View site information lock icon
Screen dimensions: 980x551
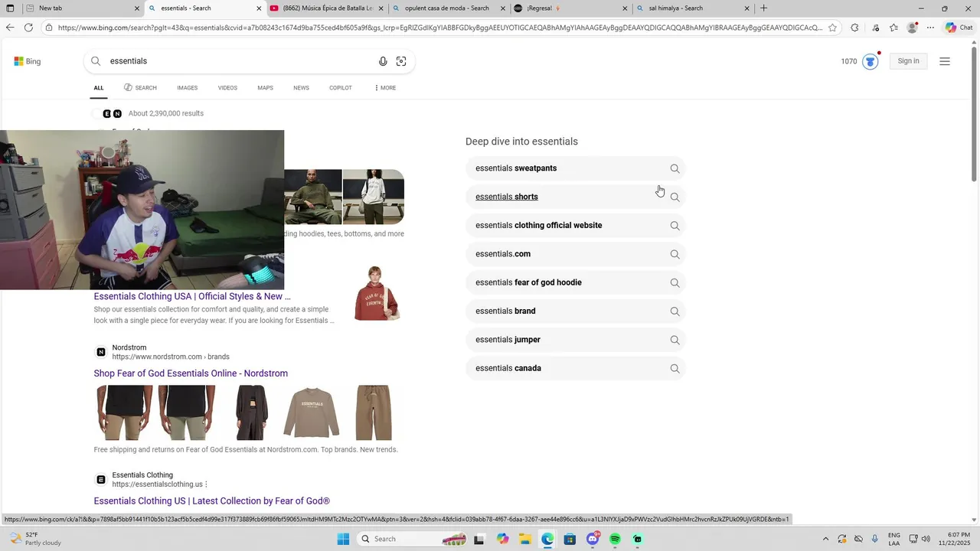pos(49,28)
